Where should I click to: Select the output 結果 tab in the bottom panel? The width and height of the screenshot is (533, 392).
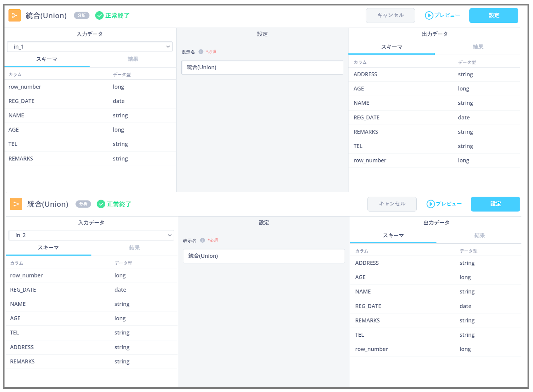[480, 236]
